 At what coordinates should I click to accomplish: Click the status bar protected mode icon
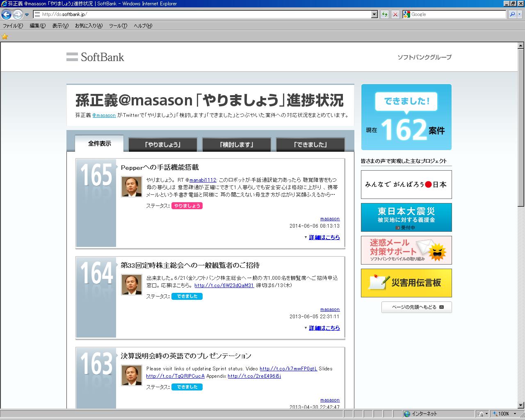481,414
